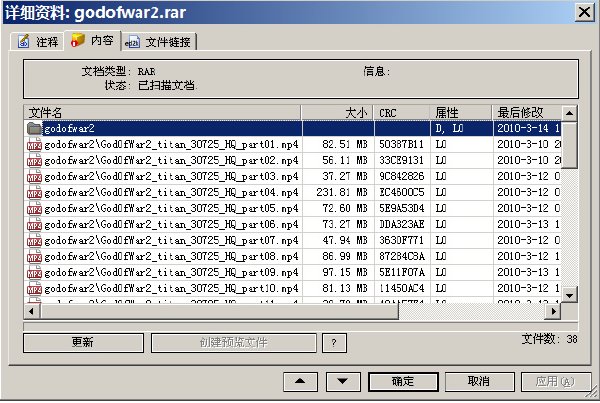Sort list by 大小 column header

point(338,113)
